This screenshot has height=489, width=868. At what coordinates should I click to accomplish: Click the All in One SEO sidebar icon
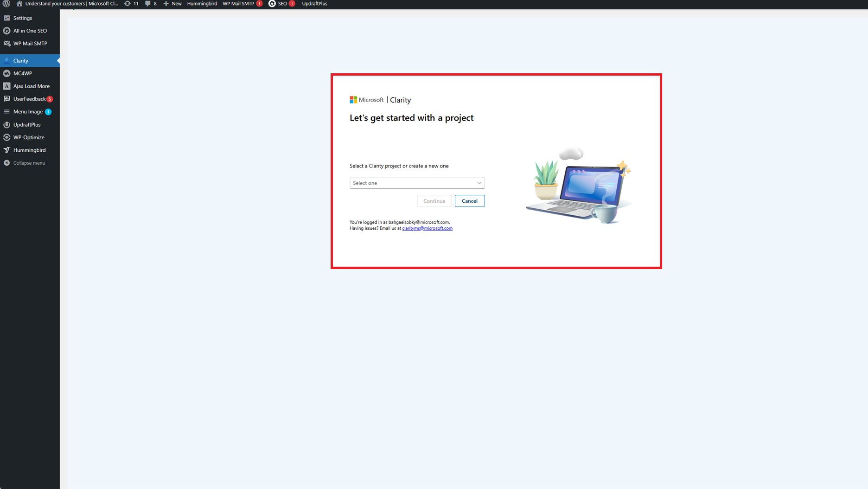pos(7,31)
